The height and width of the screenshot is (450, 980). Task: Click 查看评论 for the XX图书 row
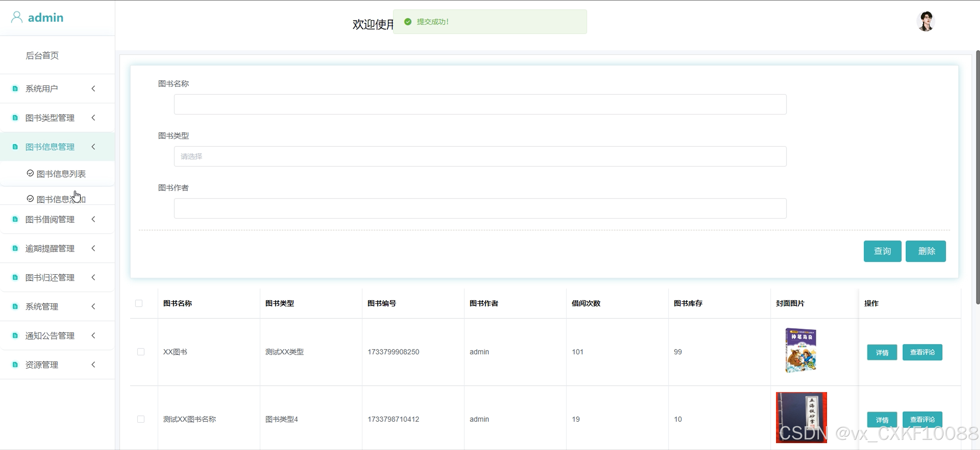[x=922, y=352]
